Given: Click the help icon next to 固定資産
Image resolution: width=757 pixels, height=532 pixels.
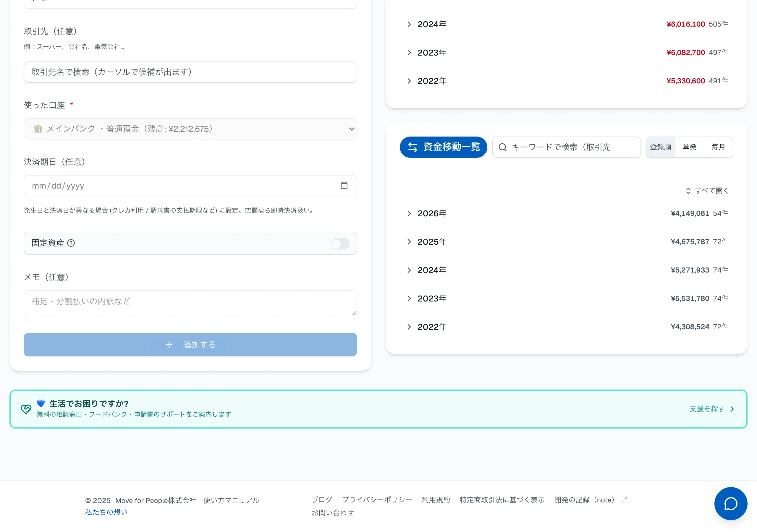Looking at the screenshot, I should (71, 243).
